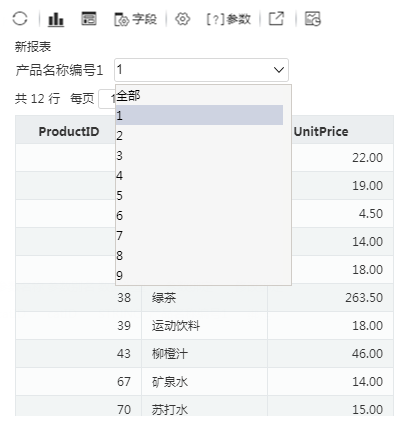420x433 pixels.
Task: Choose option 8 in the dropdown list
Action: click(x=199, y=256)
